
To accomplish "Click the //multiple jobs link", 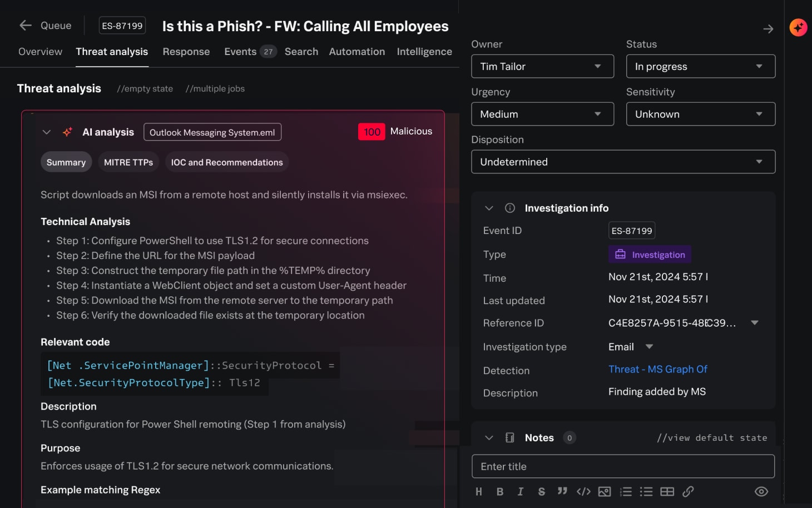I will (x=215, y=88).
